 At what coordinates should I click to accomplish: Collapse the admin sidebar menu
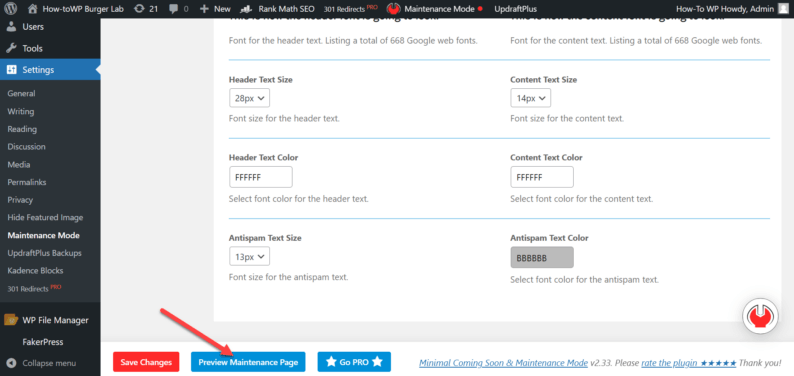(42, 363)
